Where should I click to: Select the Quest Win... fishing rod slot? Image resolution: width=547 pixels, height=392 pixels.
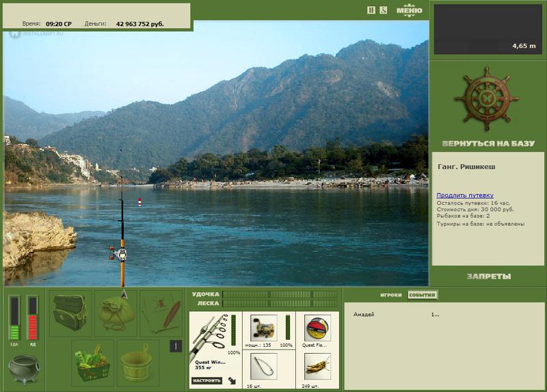[x=215, y=350]
